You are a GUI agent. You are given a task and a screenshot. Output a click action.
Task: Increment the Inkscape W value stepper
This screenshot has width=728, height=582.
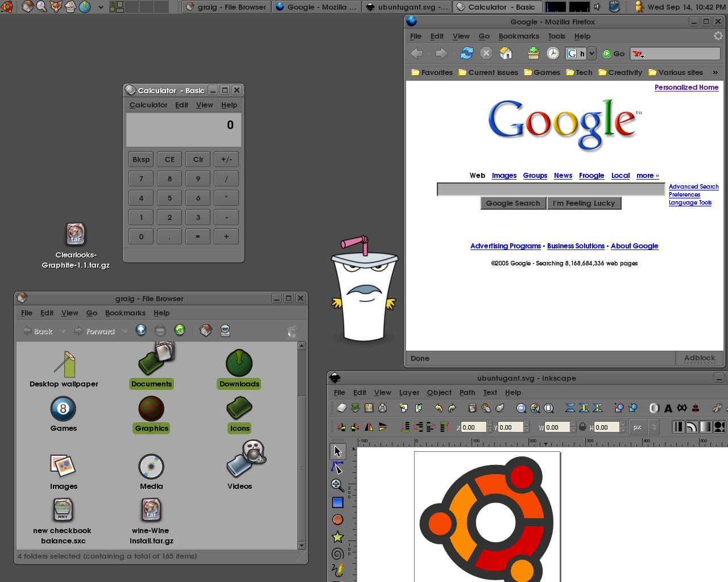(x=574, y=424)
